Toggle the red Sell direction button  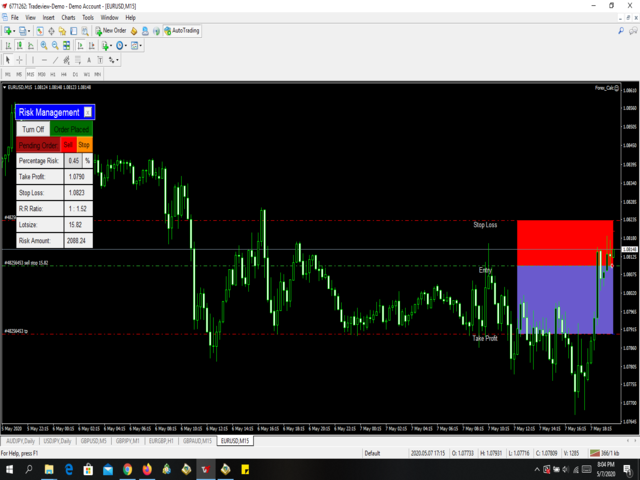coord(68,145)
